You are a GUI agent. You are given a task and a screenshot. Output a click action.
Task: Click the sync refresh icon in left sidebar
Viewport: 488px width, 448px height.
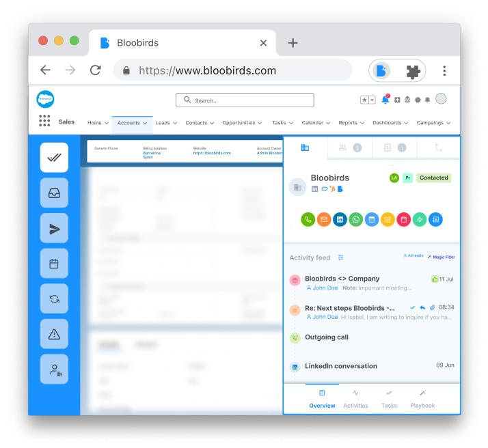tap(54, 298)
